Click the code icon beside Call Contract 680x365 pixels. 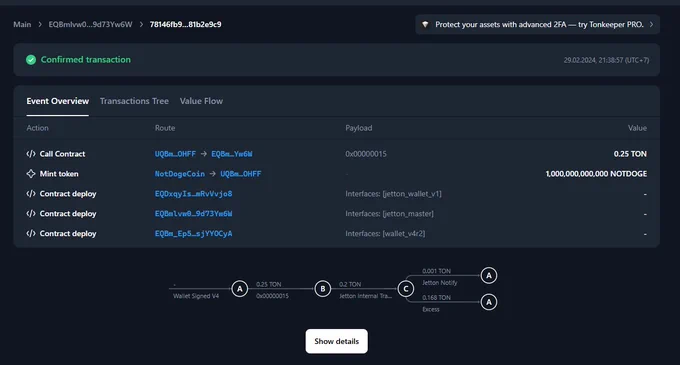[31, 154]
